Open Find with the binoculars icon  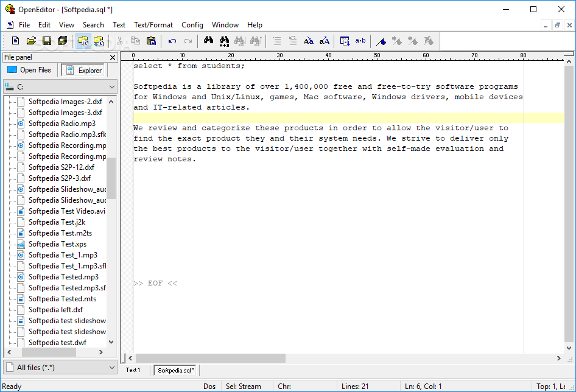click(x=209, y=41)
